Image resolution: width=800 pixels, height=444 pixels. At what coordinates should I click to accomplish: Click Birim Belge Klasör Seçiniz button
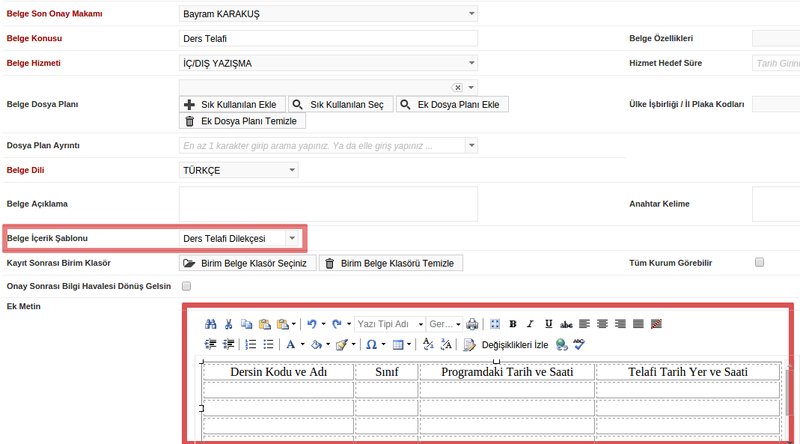[x=247, y=263]
